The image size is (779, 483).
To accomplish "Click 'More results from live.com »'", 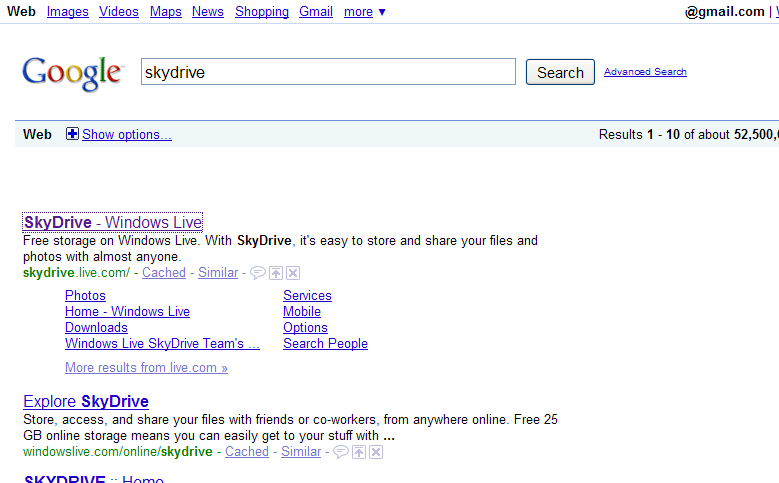I will (x=147, y=367).
